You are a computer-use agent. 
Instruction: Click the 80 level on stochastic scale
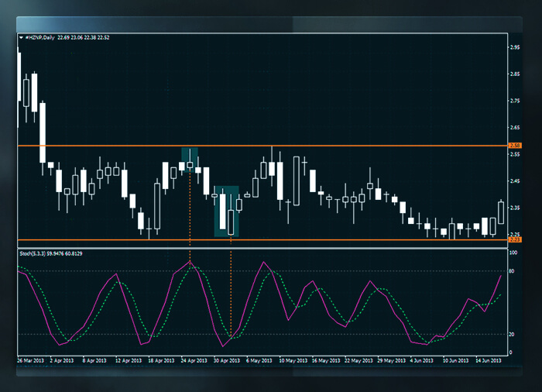[513, 271]
